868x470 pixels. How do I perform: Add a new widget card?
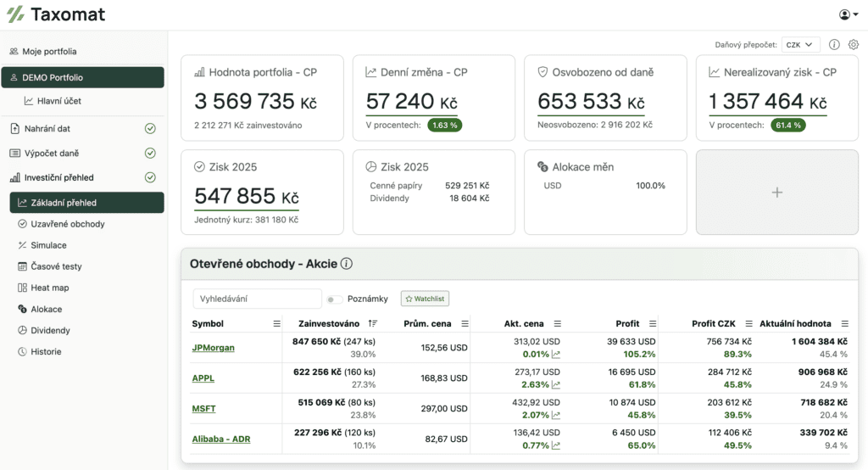pyautogui.click(x=776, y=193)
